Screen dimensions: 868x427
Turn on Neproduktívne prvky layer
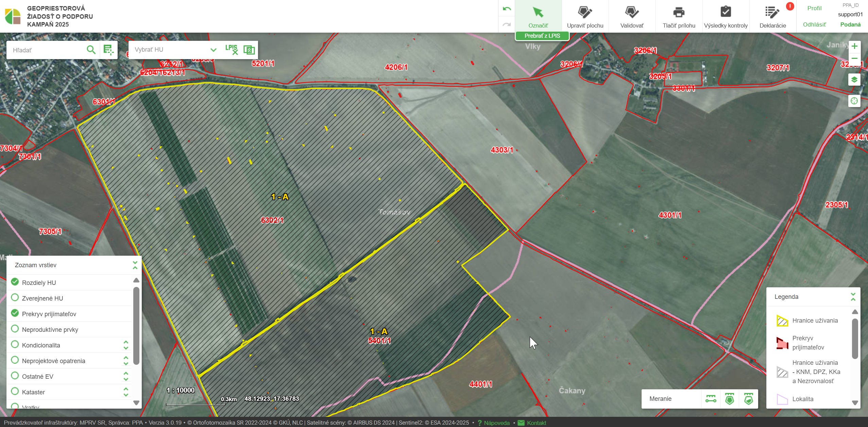pyautogui.click(x=15, y=329)
